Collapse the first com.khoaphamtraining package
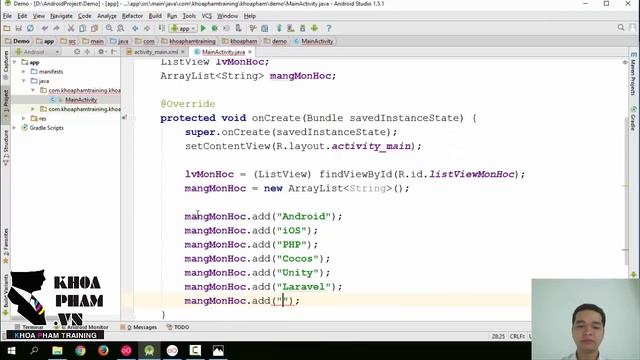This screenshot has width=640, height=360. pos(33,90)
